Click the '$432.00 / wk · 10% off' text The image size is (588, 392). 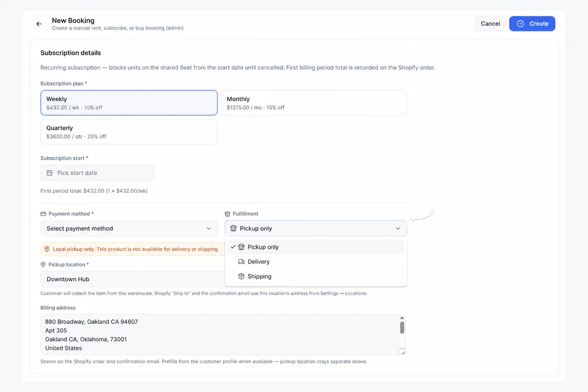click(74, 108)
